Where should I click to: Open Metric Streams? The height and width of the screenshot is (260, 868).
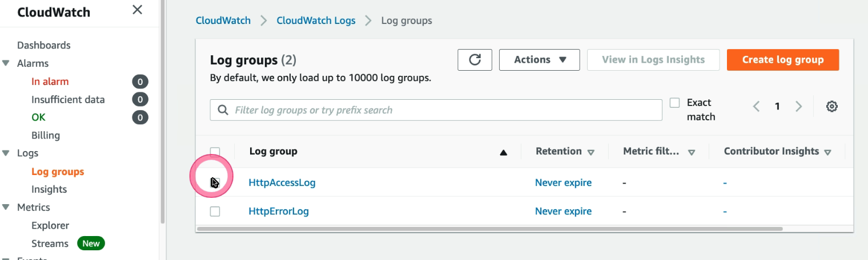click(50, 243)
